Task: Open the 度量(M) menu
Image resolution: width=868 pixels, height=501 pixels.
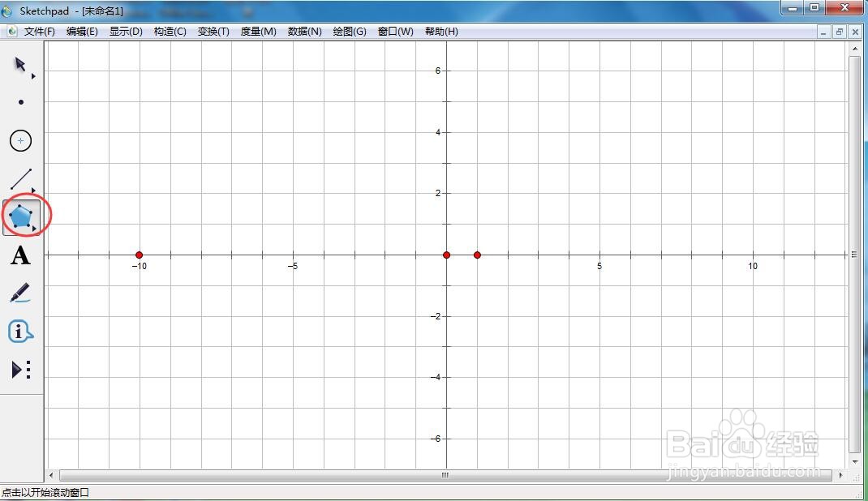Action: 258,32
